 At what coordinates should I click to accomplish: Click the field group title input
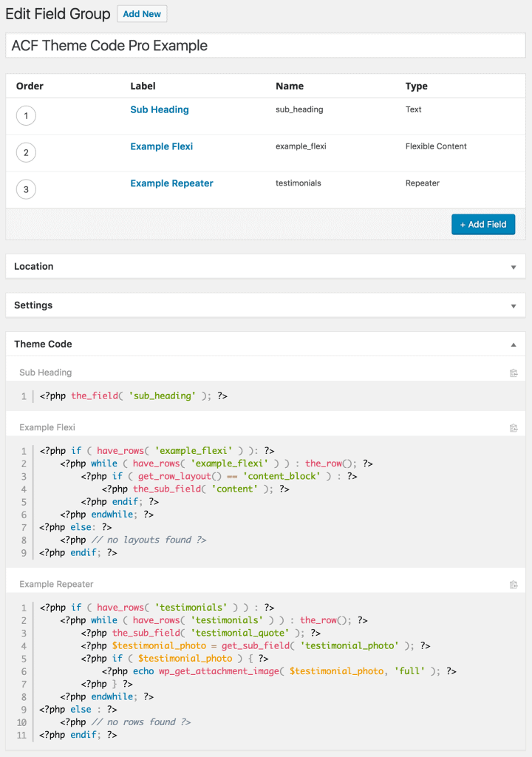(x=266, y=45)
